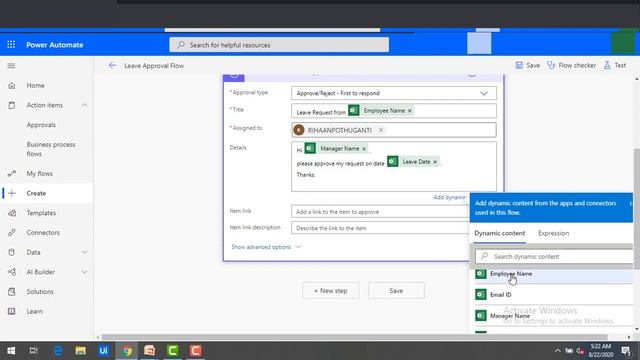Click the Add dynamic content link
640x360 pixels.
click(x=449, y=197)
